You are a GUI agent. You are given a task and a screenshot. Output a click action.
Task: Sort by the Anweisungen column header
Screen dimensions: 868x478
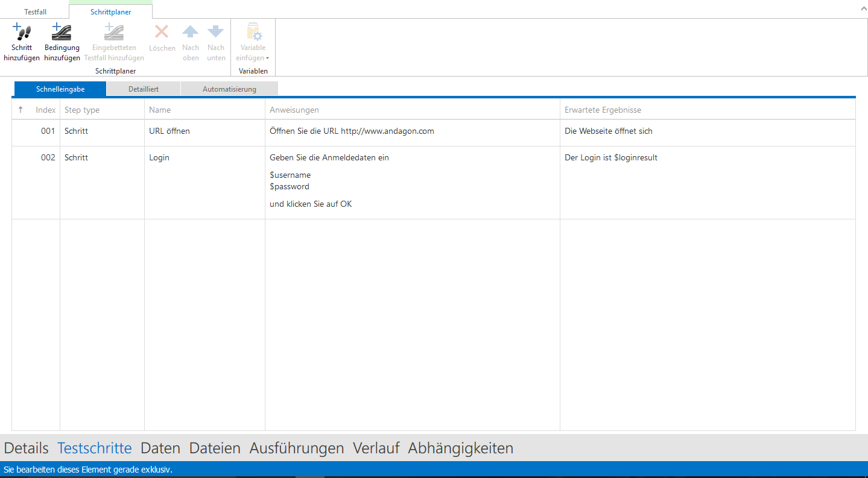click(294, 110)
